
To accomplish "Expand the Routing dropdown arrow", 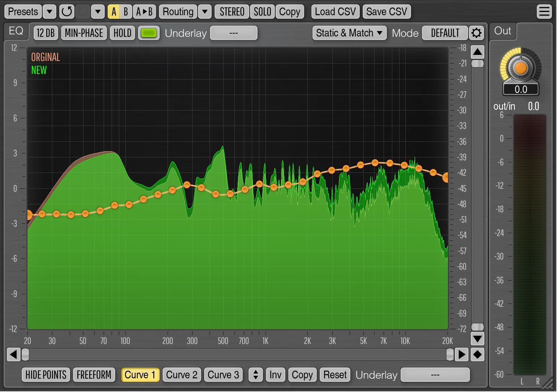I will [205, 12].
